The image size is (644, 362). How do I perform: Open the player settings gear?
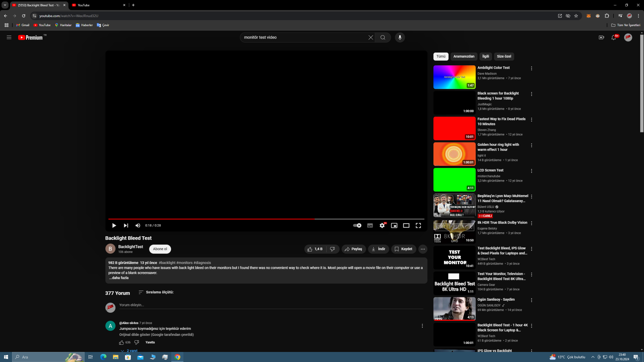pyautogui.click(x=382, y=226)
